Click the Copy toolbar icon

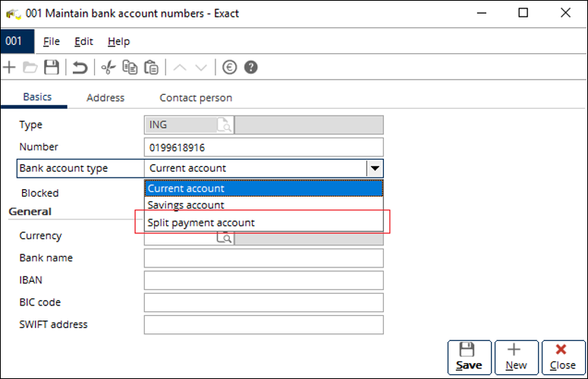point(130,68)
